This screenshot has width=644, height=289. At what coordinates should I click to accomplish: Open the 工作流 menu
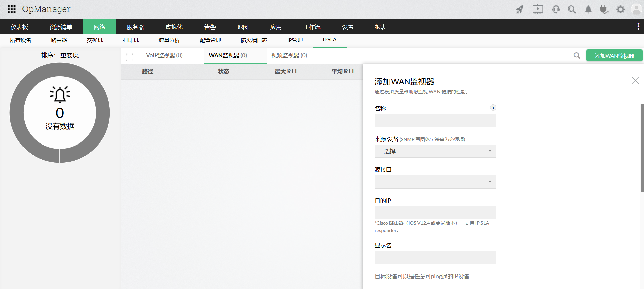(x=312, y=27)
